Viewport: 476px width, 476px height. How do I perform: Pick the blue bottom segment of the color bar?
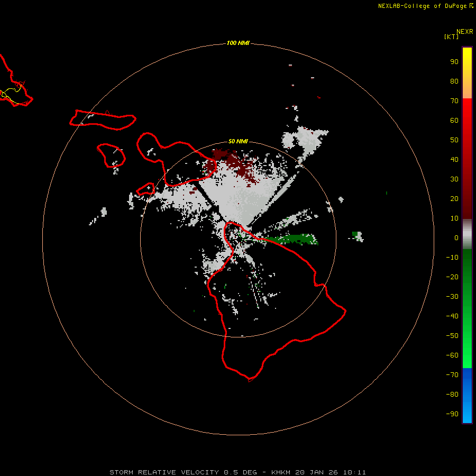(x=467, y=396)
